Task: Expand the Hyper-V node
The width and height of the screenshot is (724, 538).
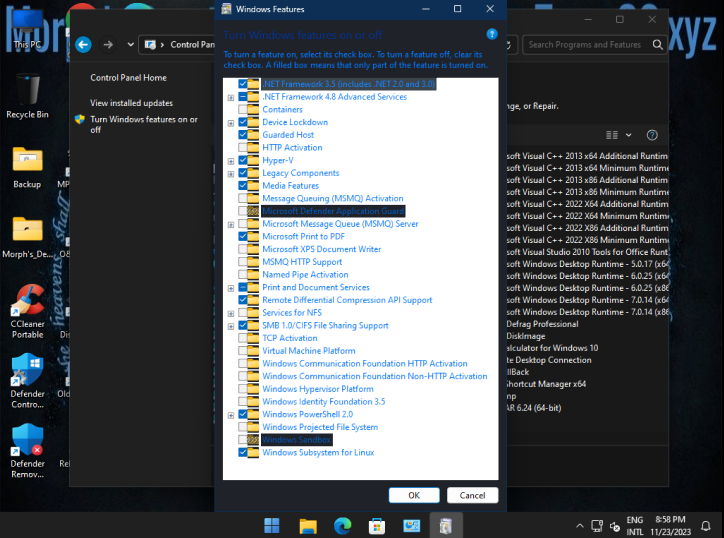Action: pyautogui.click(x=231, y=161)
